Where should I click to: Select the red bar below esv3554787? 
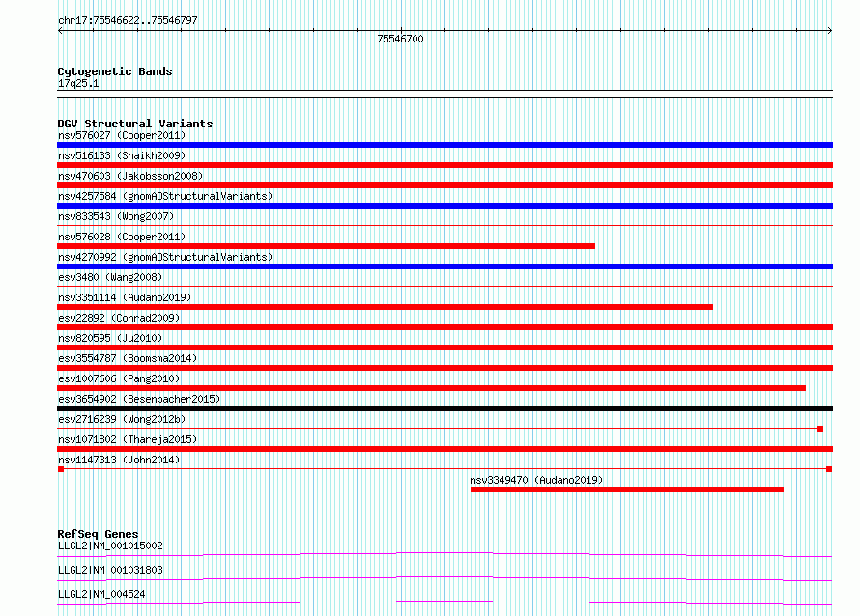point(444,368)
